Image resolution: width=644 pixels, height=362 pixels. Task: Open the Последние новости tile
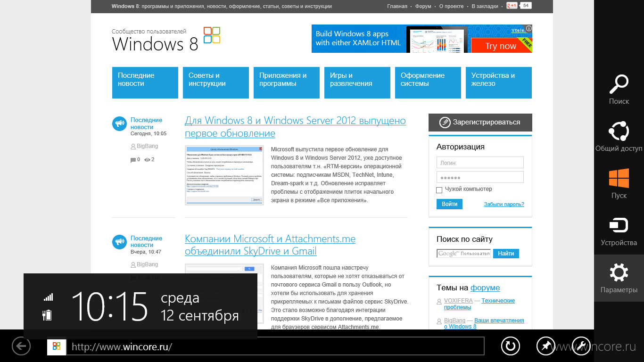pos(145,82)
